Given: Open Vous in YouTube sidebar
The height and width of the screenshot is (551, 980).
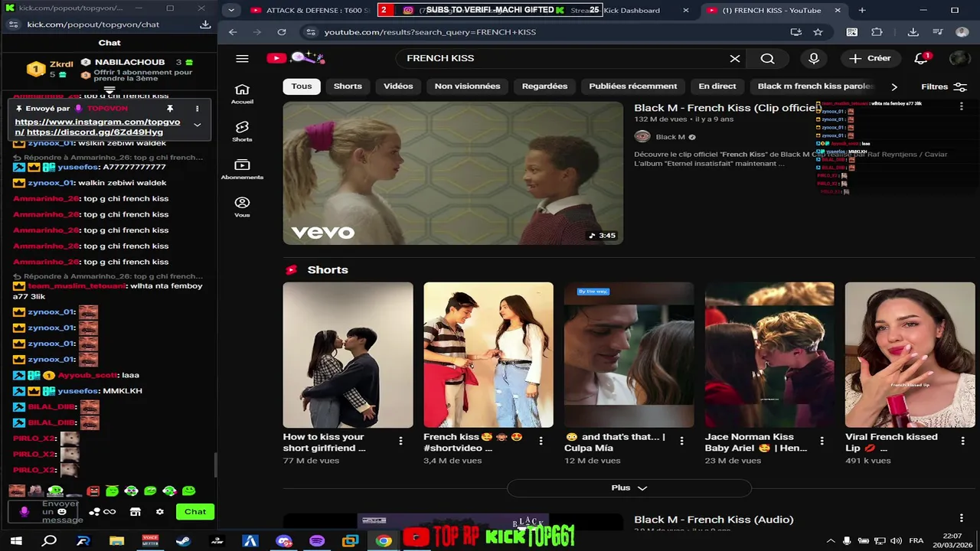Looking at the screenshot, I should [242, 207].
